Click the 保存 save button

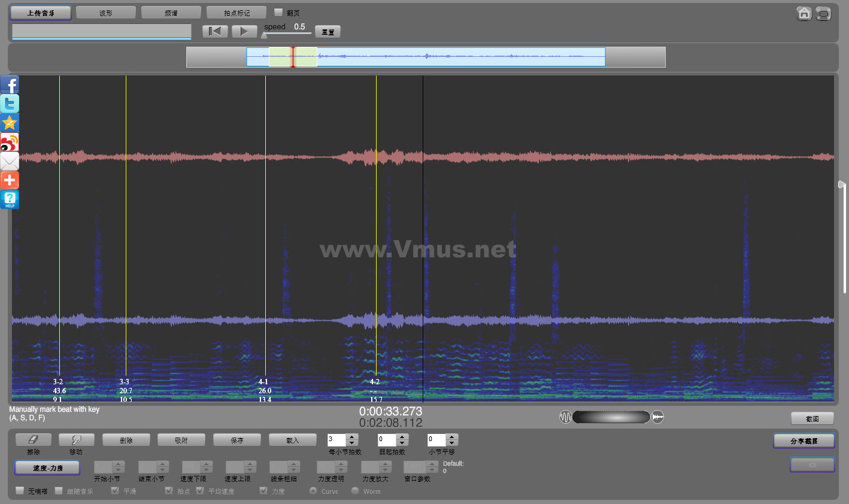click(x=237, y=440)
